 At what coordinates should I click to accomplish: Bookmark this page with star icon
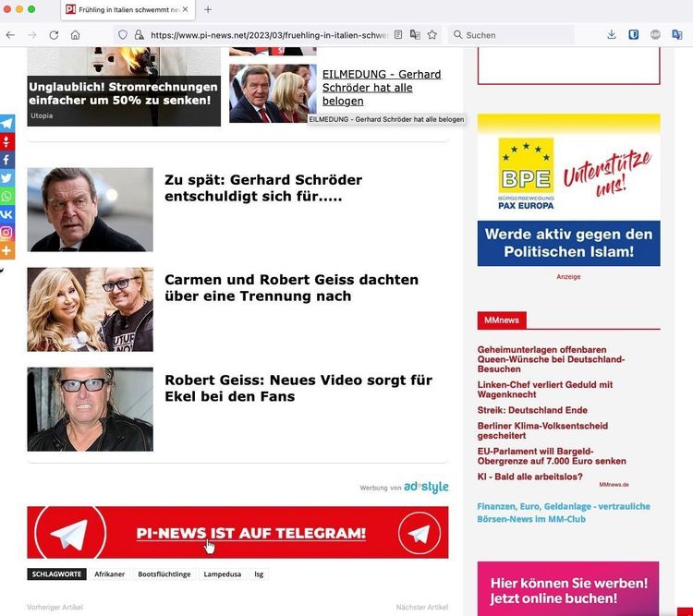point(432,34)
